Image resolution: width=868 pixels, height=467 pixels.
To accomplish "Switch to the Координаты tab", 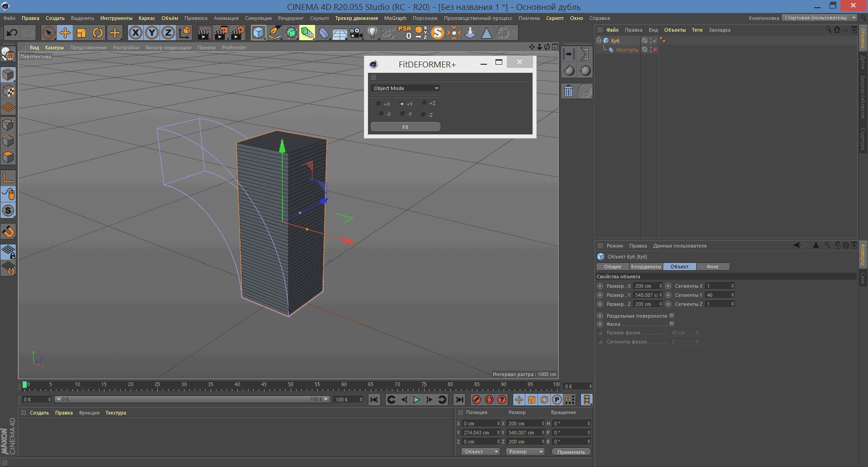I will [x=646, y=267].
